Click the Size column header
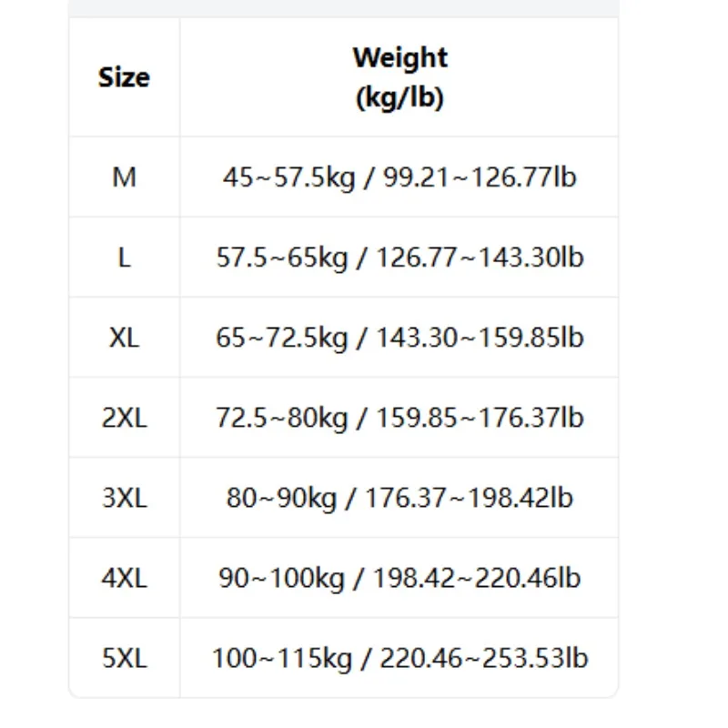This screenshot has height=728, width=728. (124, 77)
